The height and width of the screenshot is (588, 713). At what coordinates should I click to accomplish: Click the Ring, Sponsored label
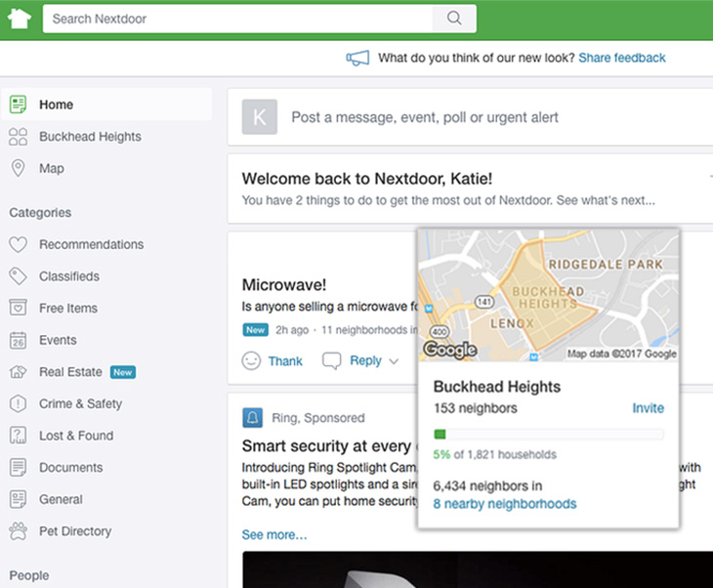point(318,417)
